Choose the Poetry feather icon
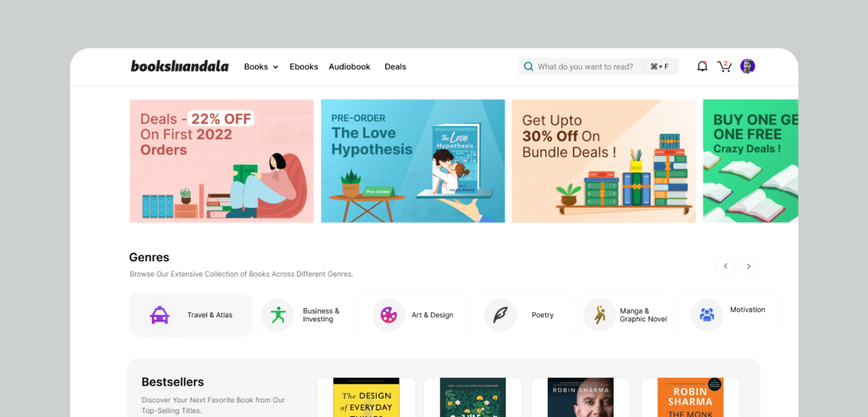Screen dimensions: 868x417 click(x=501, y=315)
